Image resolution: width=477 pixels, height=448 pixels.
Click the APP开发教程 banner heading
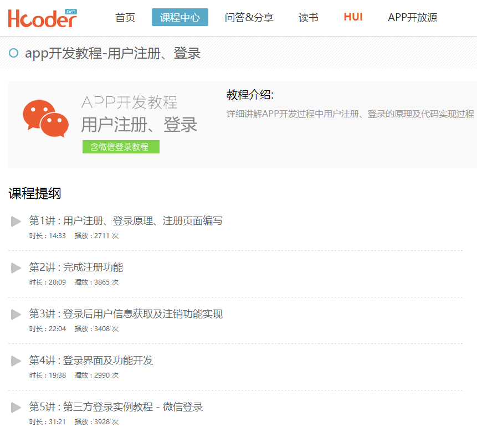[x=129, y=102]
